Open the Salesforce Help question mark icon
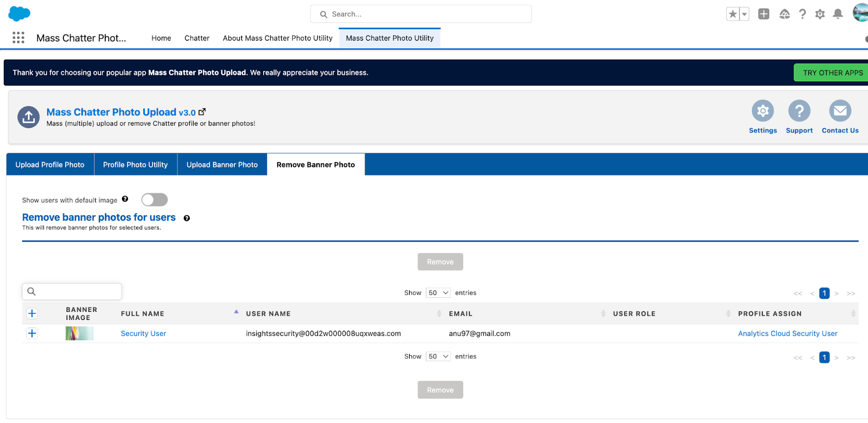Screen dimensions: 868x423 click(802, 14)
